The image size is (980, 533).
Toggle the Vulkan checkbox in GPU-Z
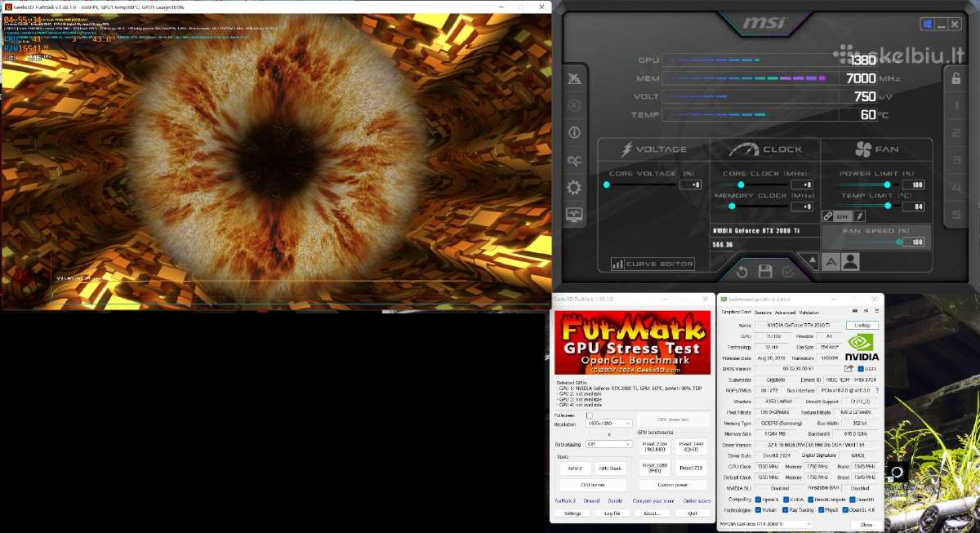[x=759, y=510]
